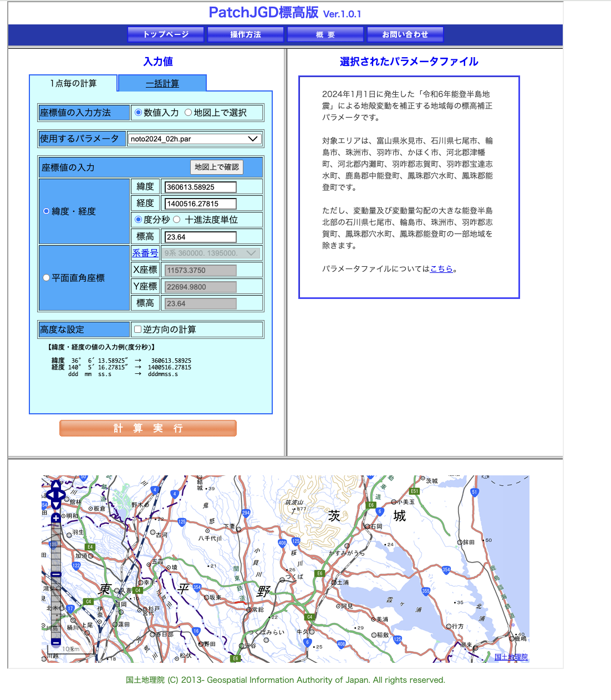
Task: Open the こちら parameter file link
Action: (441, 269)
